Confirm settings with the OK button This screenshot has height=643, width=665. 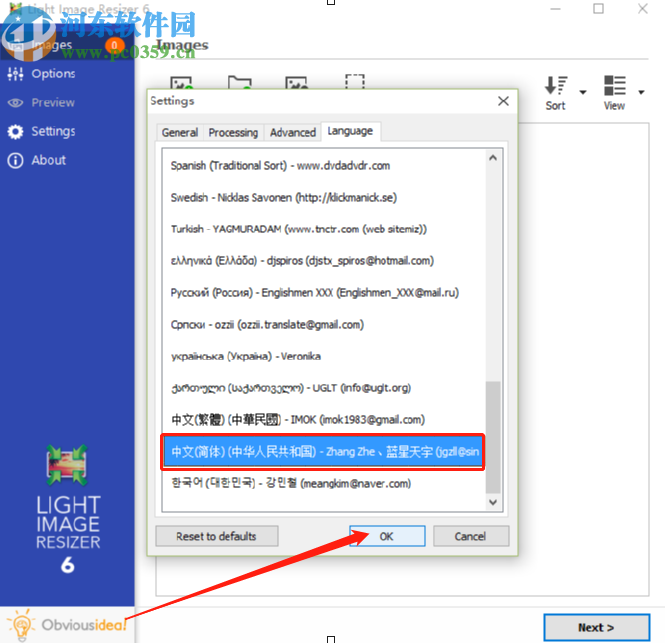[x=387, y=537]
